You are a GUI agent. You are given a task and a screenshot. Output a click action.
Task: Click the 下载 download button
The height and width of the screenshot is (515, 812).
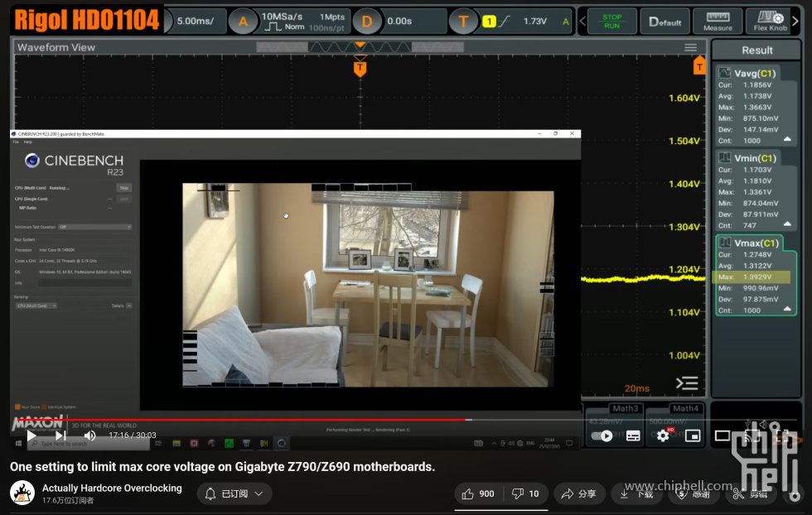tap(637, 493)
